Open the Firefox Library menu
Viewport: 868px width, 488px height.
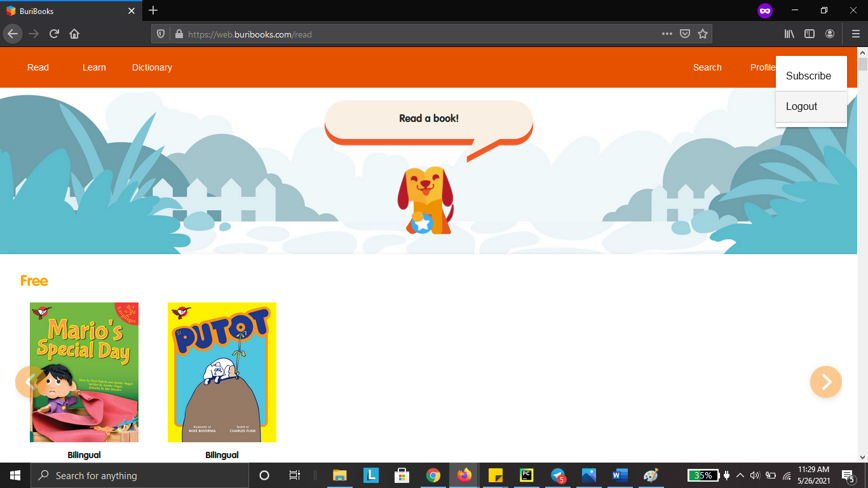[x=789, y=34]
